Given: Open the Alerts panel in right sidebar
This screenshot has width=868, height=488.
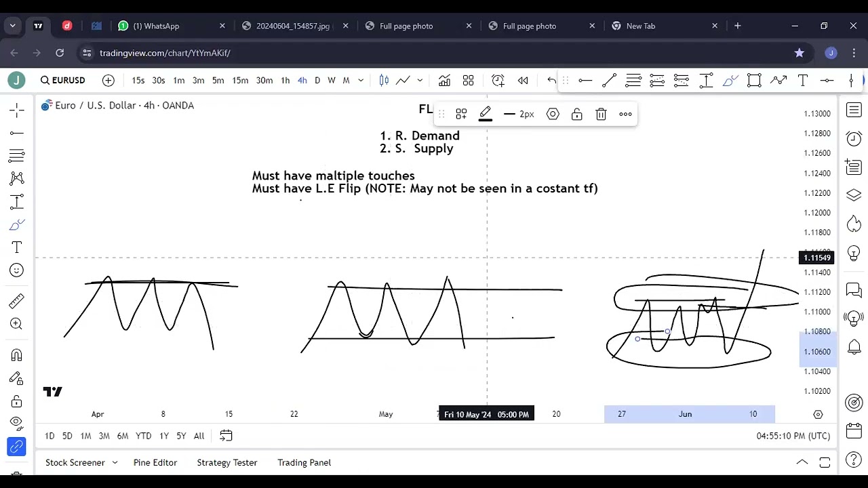Looking at the screenshot, I should click(x=854, y=138).
